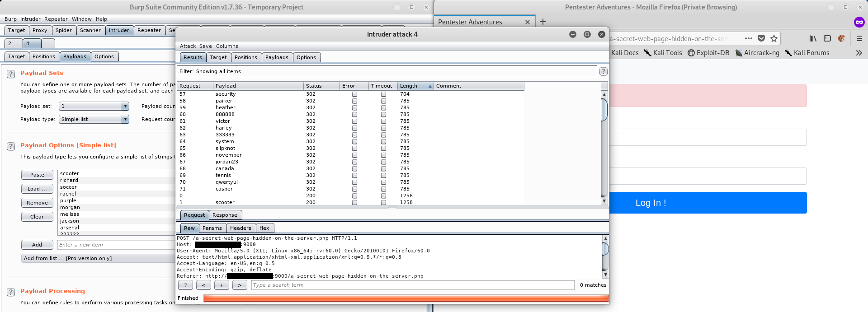The image size is (868, 312).
Task: Toggle Timeout checkbox for victor row
Action: click(x=383, y=121)
